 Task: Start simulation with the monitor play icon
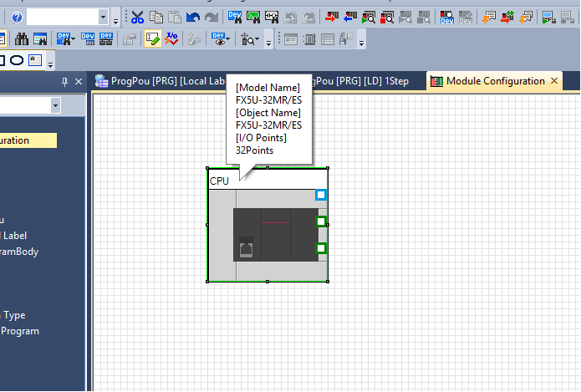pyautogui.click(x=549, y=17)
